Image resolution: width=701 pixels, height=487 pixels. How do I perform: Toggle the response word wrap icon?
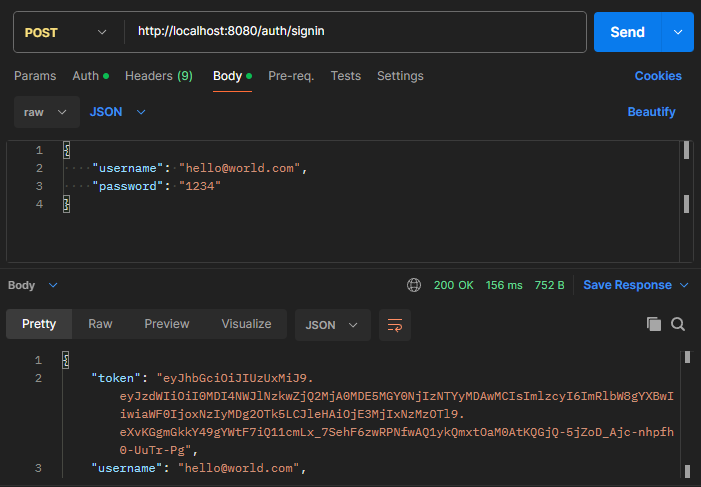(395, 324)
